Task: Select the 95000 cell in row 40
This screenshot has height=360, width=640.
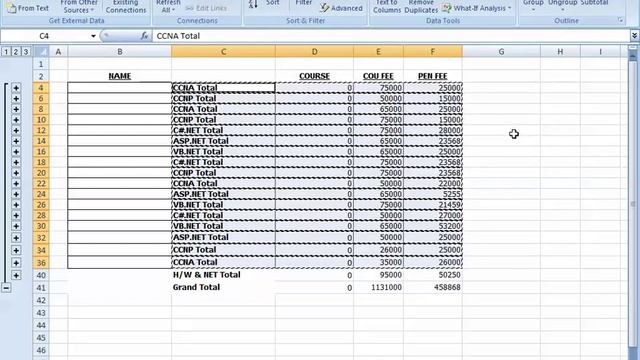Action: click(x=378, y=275)
